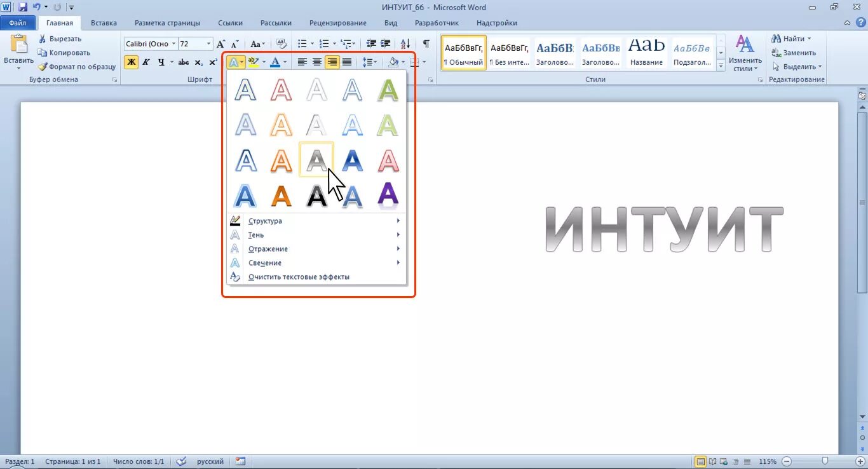Center align the text
This screenshot has width=868, height=469.
click(x=317, y=62)
